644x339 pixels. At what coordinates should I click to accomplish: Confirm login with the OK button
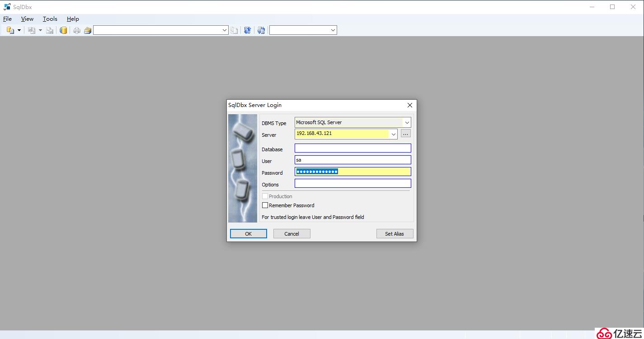pos(249,234)
